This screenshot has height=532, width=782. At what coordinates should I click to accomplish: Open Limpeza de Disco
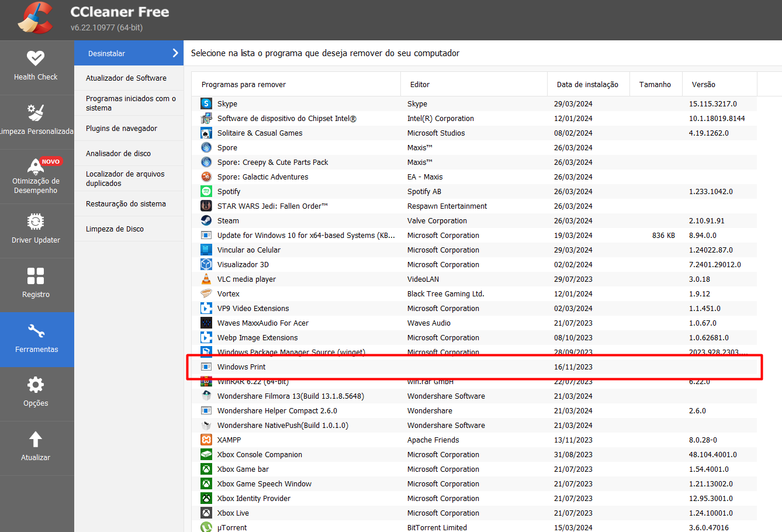coord(129,229)
